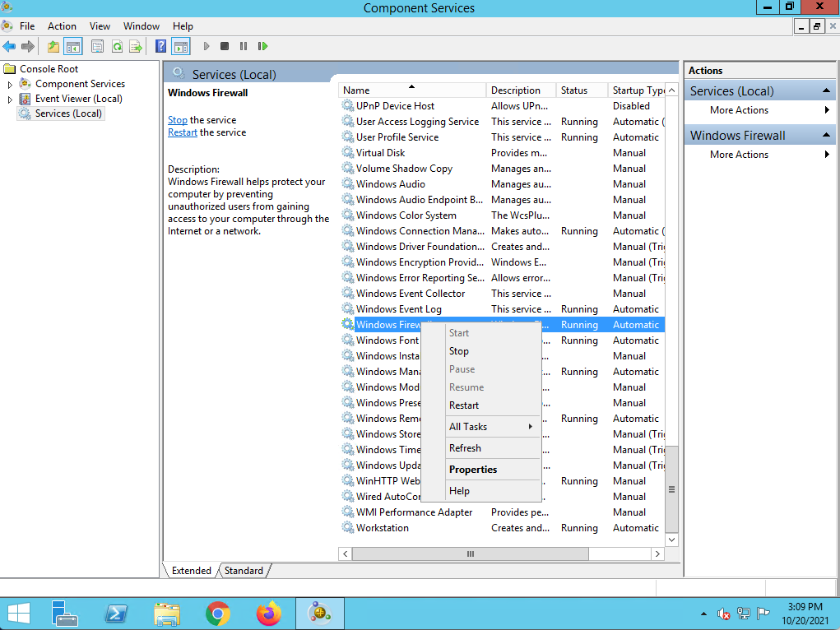Open the All Tasks submenu in the context menu
This screenshot has height=630, width=840.
coord(492,426)
